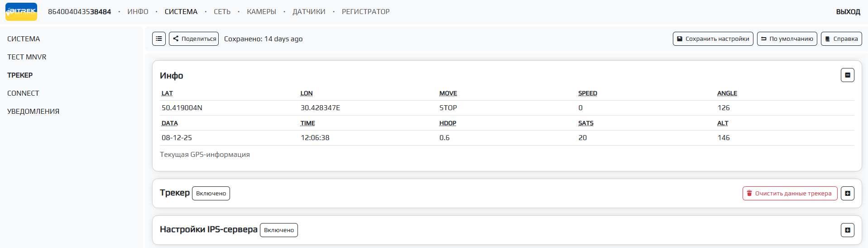Expand the Настройки IPS-сервера section
This screenshot has width=868, height=248.
click(x=847, y=230)
